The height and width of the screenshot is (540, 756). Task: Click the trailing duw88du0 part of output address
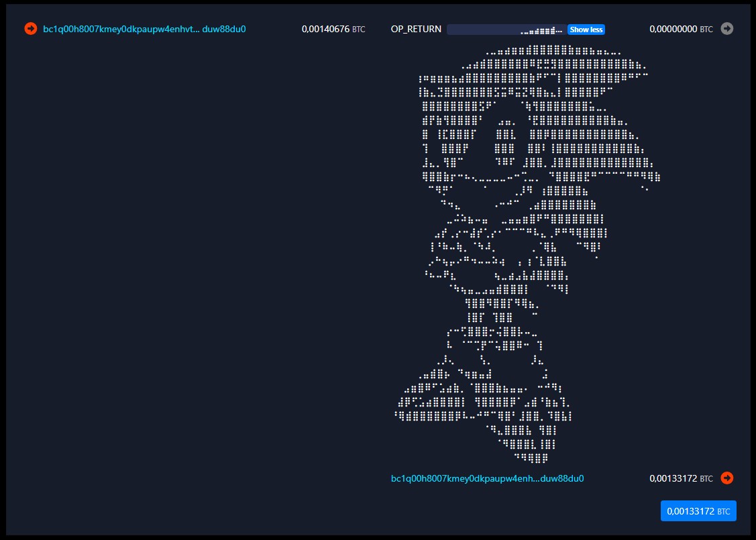click(x=561, y=479)
